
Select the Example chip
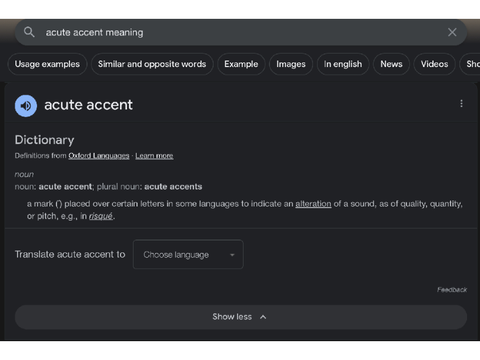click(x=241, y=64)
